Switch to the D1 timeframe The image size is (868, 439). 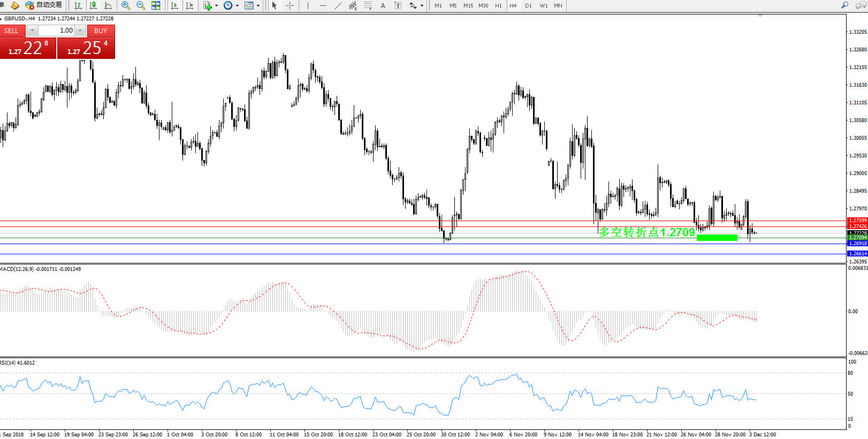point(528,5)
